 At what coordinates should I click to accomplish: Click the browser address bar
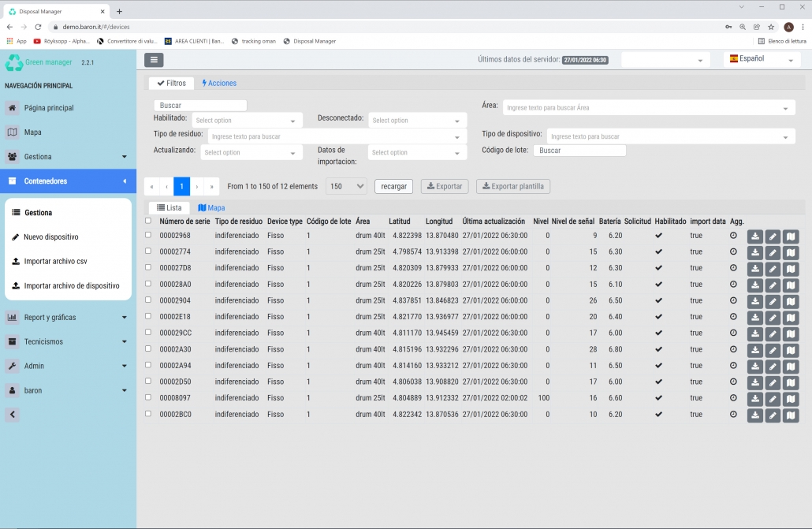coord(383,27)
